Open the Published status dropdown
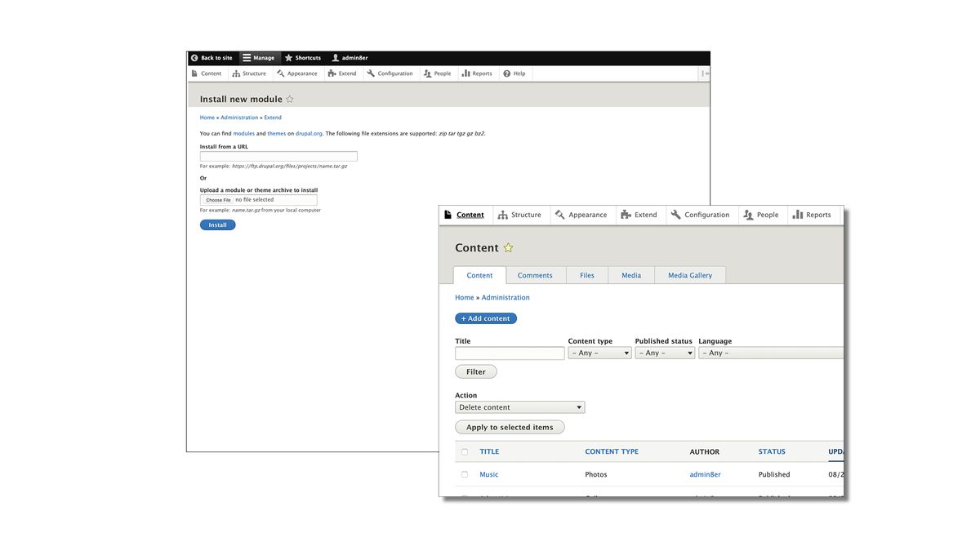 663,353
